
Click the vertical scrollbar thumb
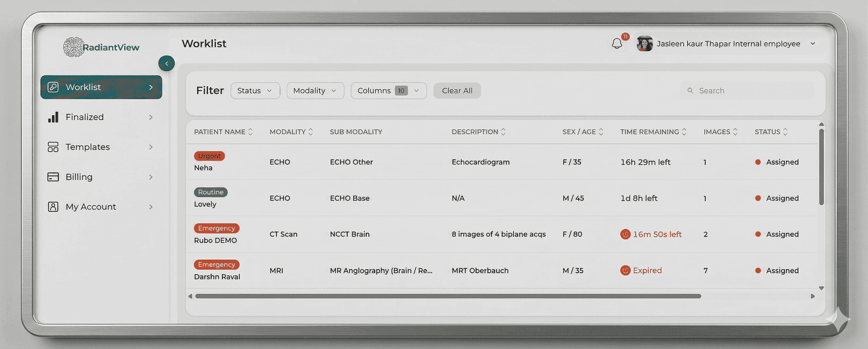pos(821,167)
